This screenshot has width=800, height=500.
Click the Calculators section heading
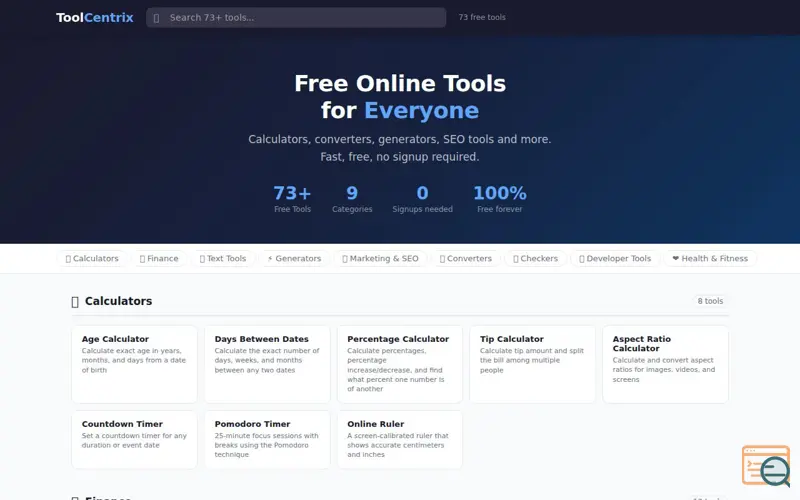tap(118, 301)
